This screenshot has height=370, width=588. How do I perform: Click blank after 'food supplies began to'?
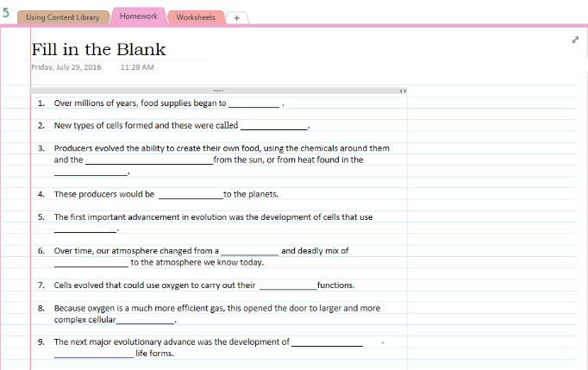coord(253,104)
